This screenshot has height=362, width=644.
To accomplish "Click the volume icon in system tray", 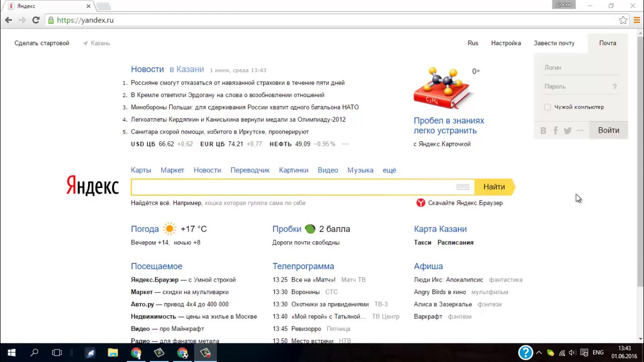I will pos(573,353).
